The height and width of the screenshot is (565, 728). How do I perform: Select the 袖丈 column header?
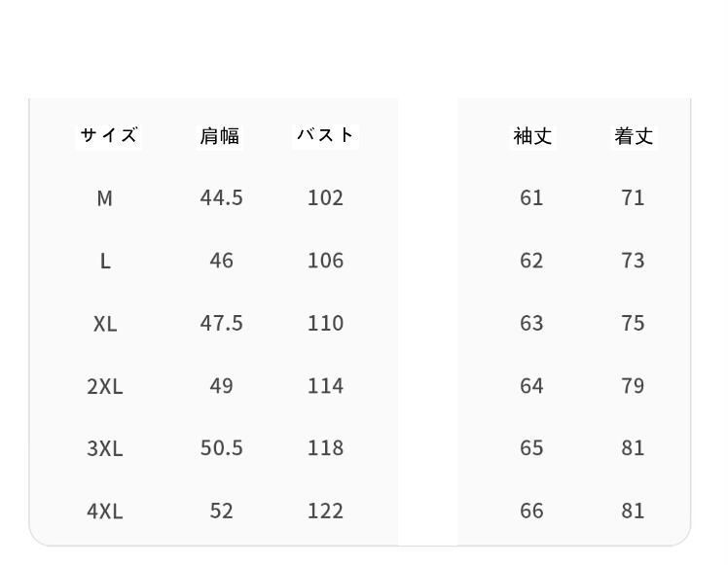pos(532,136)
